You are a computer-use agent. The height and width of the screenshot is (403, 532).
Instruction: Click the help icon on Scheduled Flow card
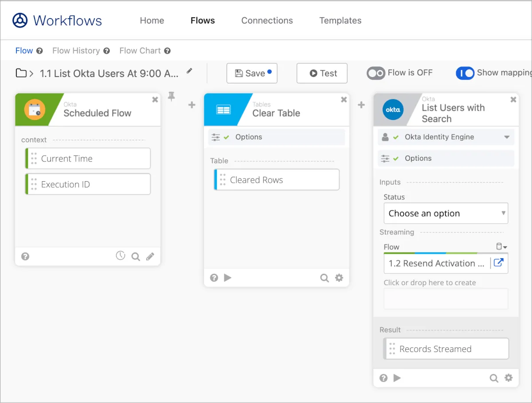click(x=25, y=256)
